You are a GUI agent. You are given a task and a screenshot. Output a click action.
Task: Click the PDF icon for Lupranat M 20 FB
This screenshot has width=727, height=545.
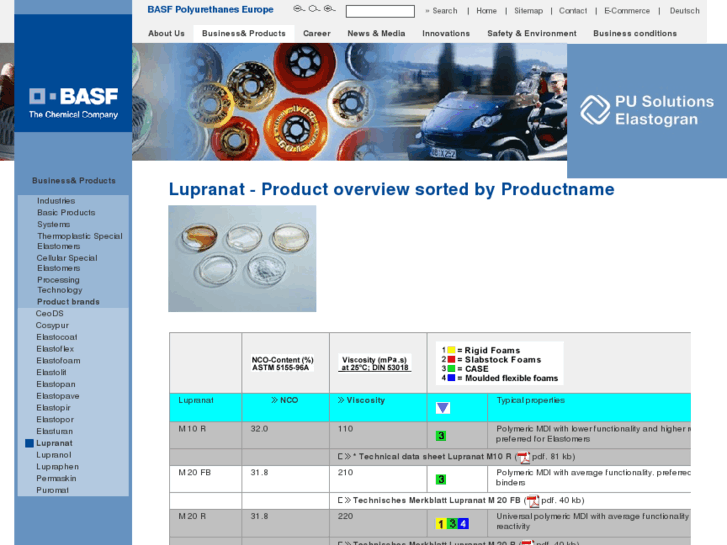pyautogui.click(x=532, y=501)
